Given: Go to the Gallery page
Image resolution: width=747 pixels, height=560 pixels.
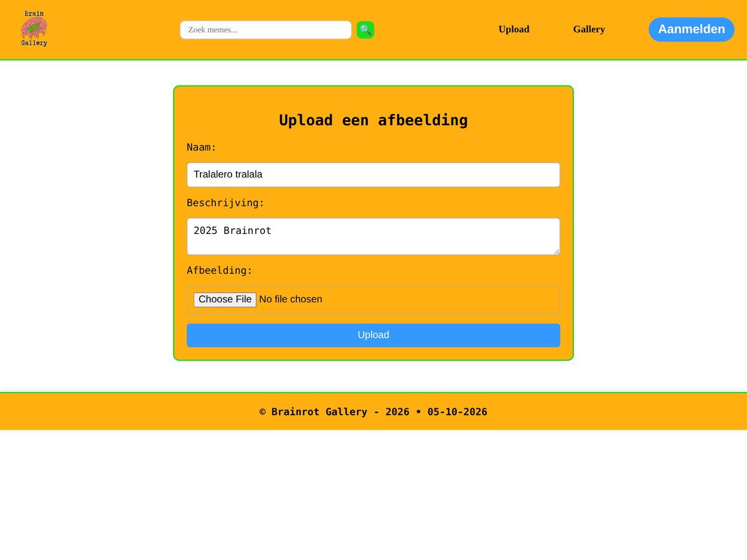Looking at the screenshot, I should pos(589,29).
